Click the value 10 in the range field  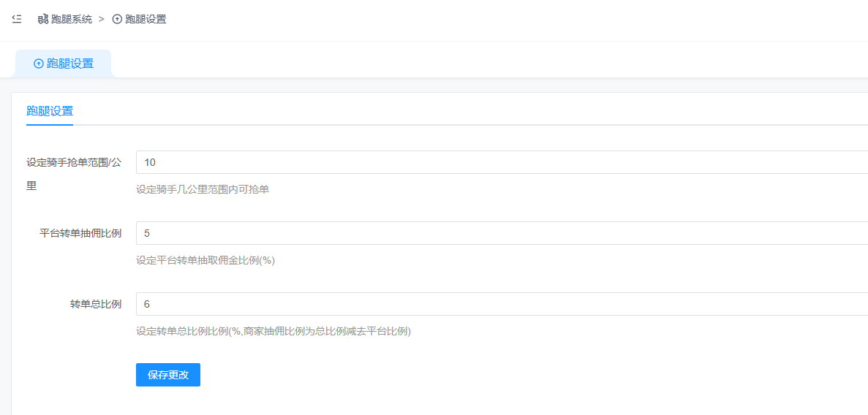pos(150,162)
